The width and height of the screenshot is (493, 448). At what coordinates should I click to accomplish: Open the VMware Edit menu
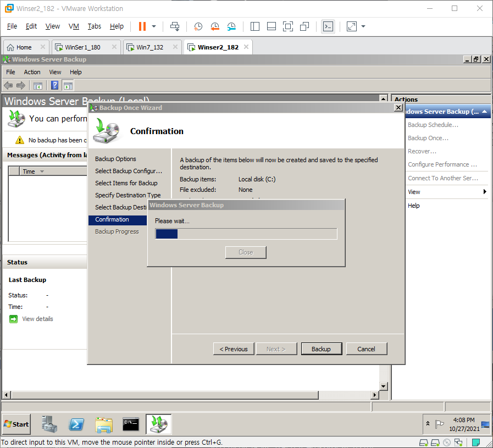[x=31, y=26]
